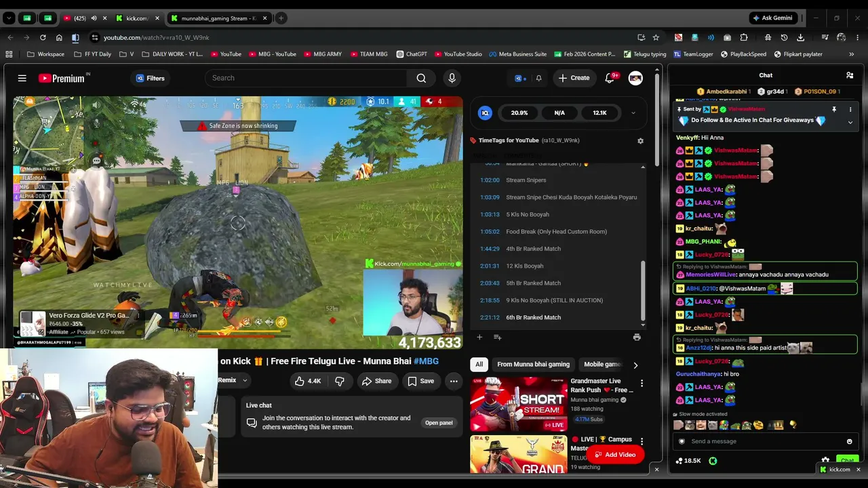Expand the vidIQ stats panel chevron

(633, 113)
